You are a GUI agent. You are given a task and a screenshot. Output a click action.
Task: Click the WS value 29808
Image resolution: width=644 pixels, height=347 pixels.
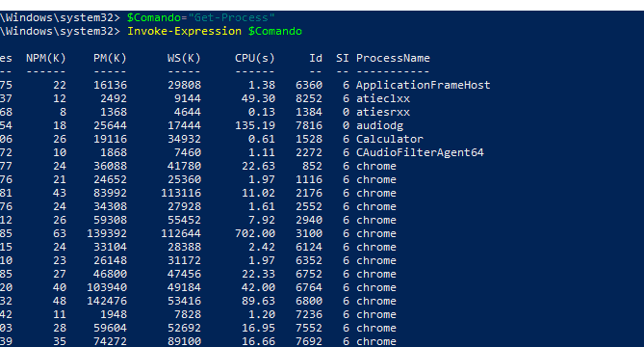[x=184, y=85]
